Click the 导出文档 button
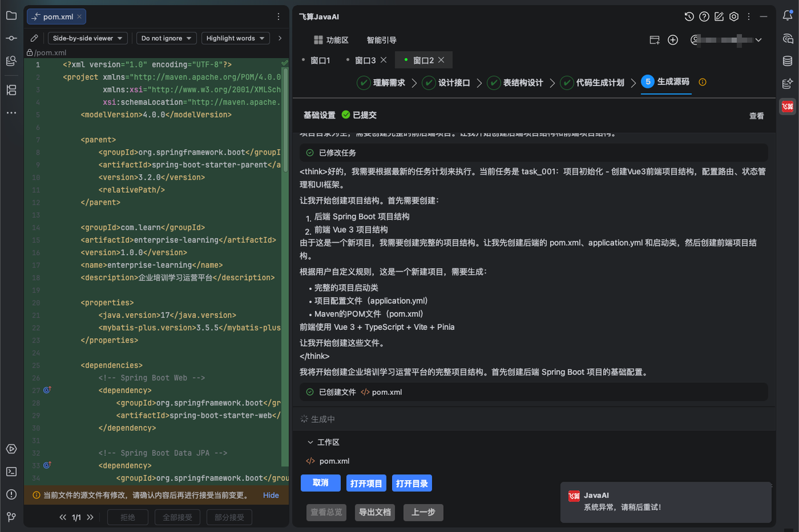The image size is (799, 532). (x=375, y=513)
